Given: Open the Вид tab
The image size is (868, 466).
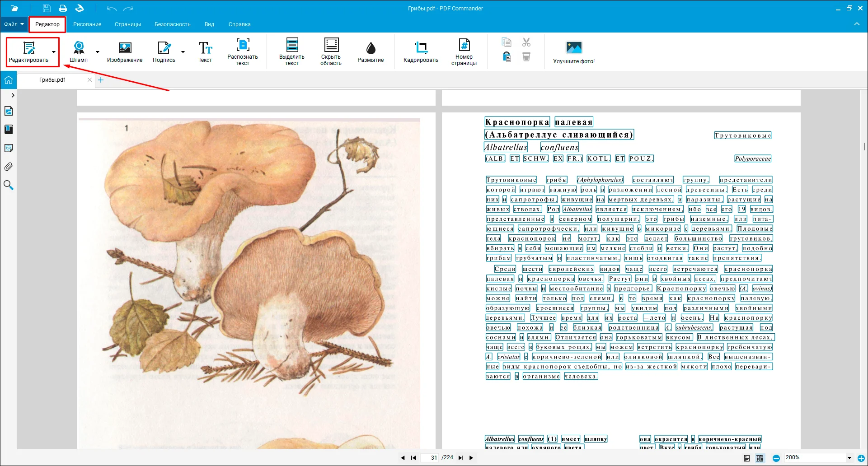Looking at the screenshot, I should [x=209, y=24].
